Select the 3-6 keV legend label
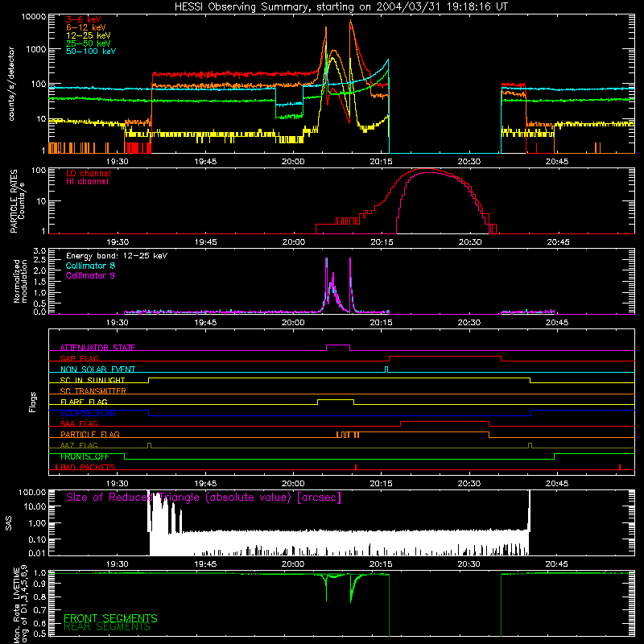644x644 pixels. click(84, 19)
